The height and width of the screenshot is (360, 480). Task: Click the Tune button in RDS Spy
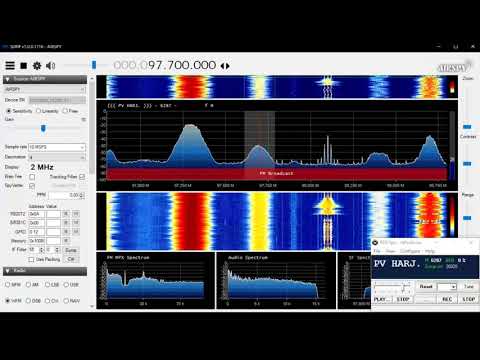tap(469, 287)
